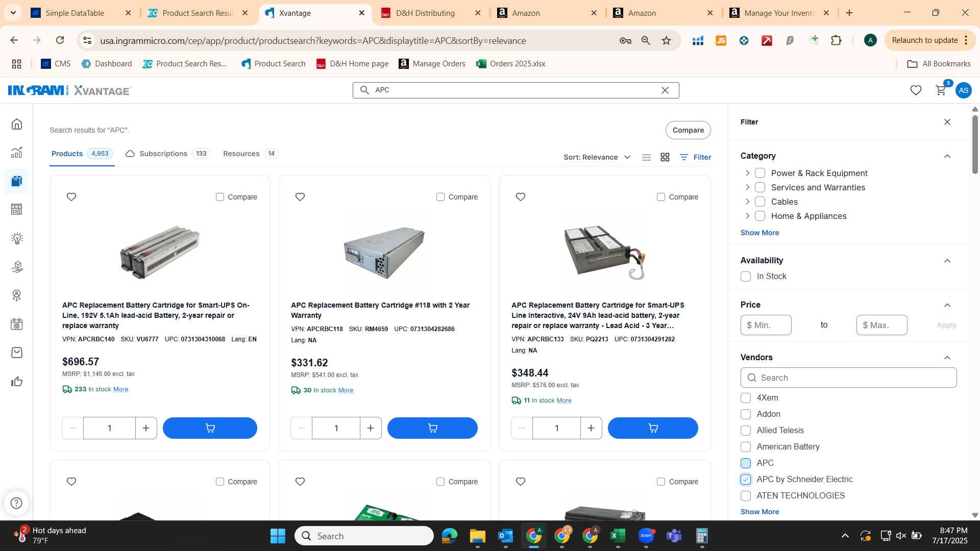Screen dimensions: 980x551
Task: Select the American Battery vendor checkbox
Action: point(746,447)
